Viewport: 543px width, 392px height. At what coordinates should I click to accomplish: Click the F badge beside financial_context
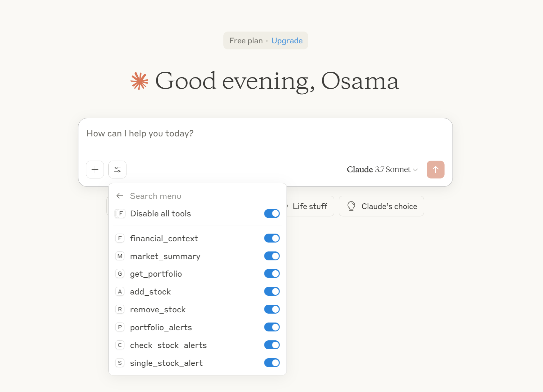120,238
